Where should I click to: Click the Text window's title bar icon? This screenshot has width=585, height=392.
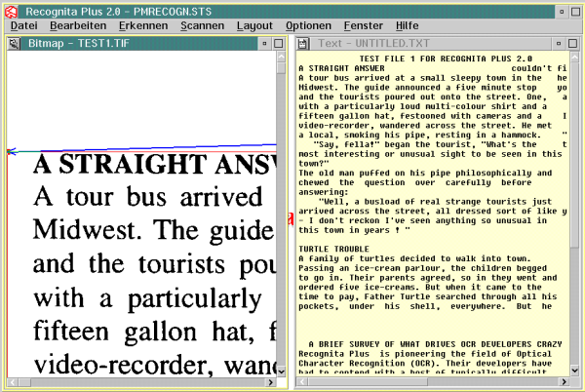[x=304, y=44]
